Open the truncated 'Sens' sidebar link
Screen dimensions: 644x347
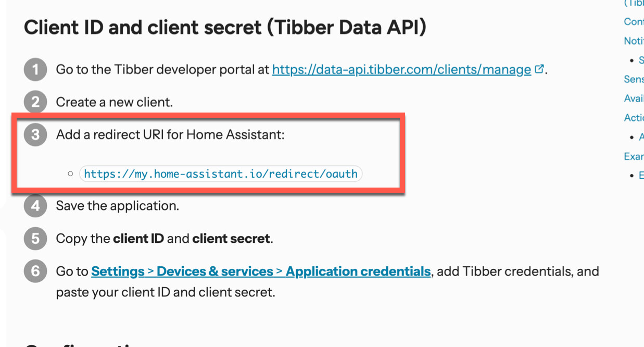(634, 79)
